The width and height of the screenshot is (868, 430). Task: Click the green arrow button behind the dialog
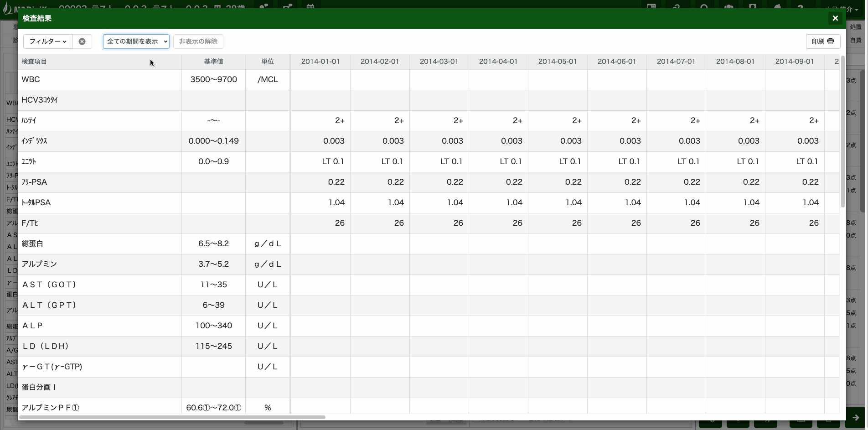pyautogui.click(x=856, y=418)
